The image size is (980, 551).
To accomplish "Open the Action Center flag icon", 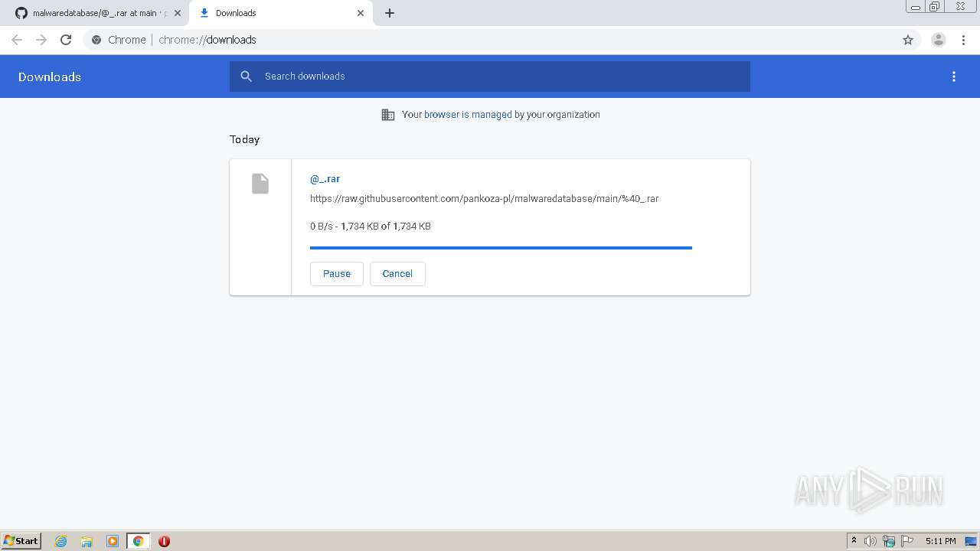I will (907, 541).
